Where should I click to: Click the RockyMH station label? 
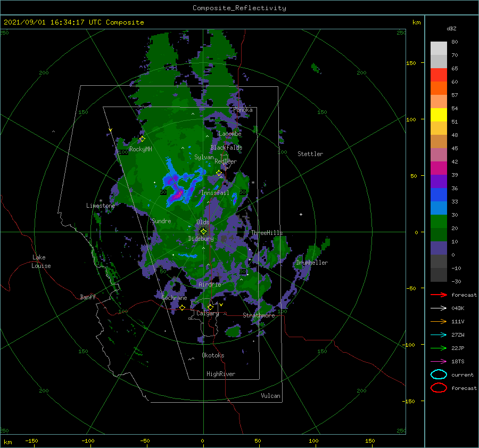(x=141, y=149)
